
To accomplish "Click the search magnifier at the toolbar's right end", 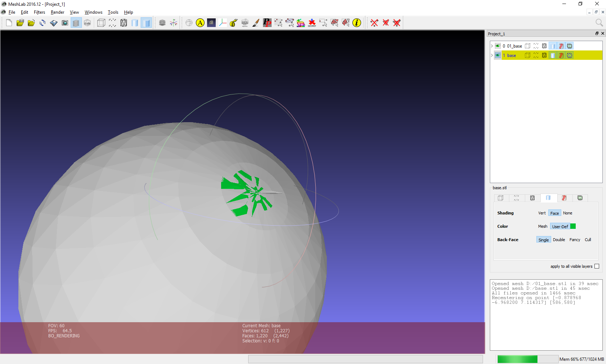I will point(599,23).
